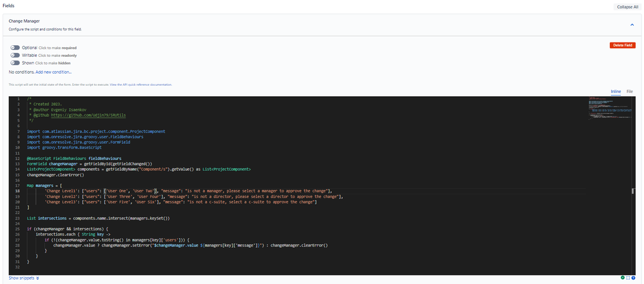Click the Collapse All button
The width and height of the screenshot is (644, 284).
[627, 7]
